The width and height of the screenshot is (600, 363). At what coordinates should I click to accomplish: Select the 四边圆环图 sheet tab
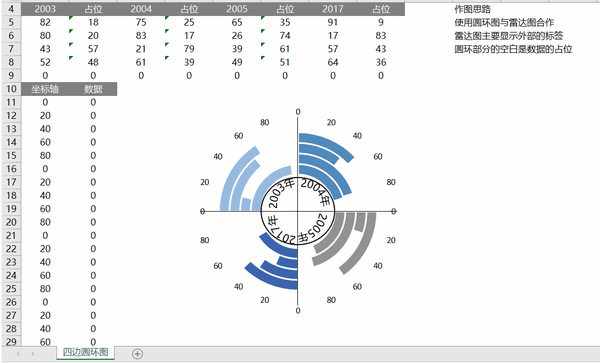coord(85,353)
